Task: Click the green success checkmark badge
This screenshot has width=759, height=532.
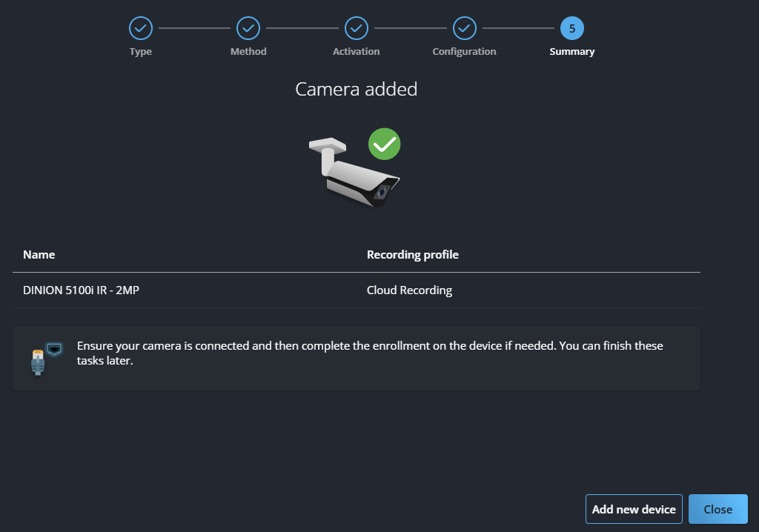Action: [384, 144]
